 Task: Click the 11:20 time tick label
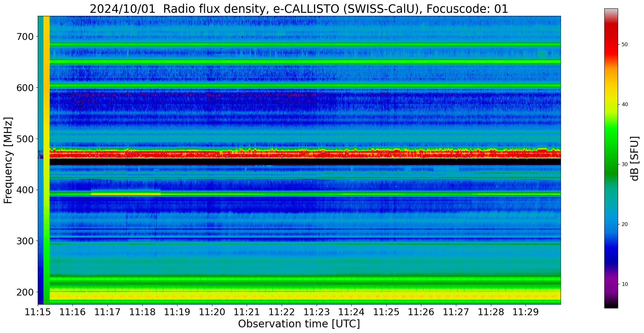pos(212,312)
